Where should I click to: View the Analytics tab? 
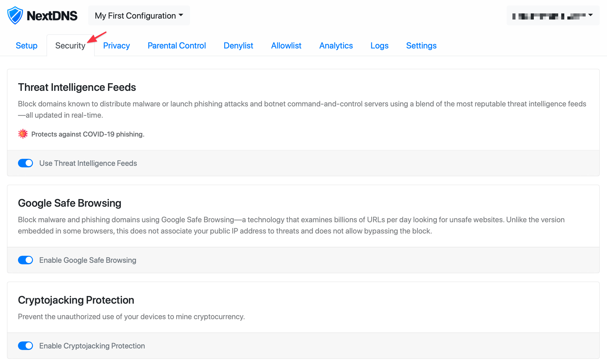[336, 45]
